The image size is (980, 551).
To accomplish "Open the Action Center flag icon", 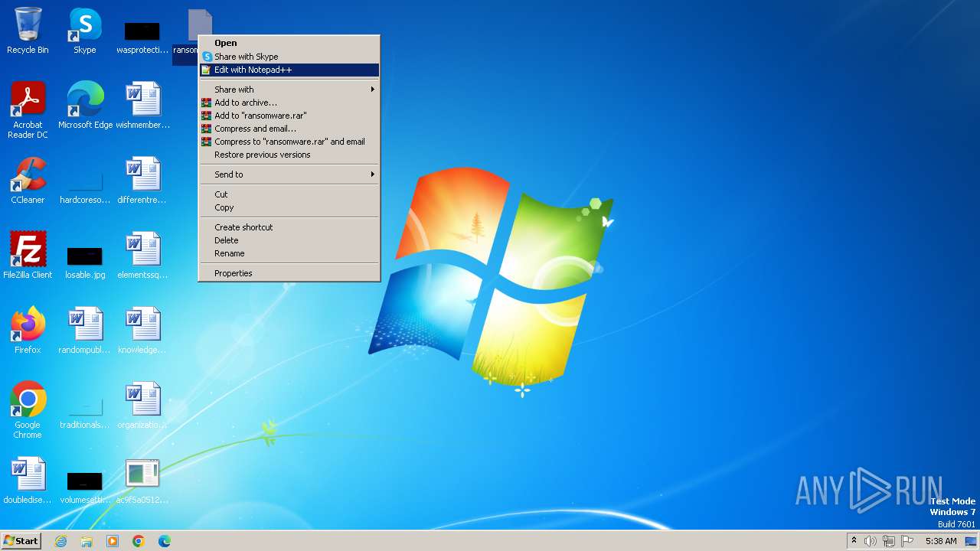I will point(907,541).
